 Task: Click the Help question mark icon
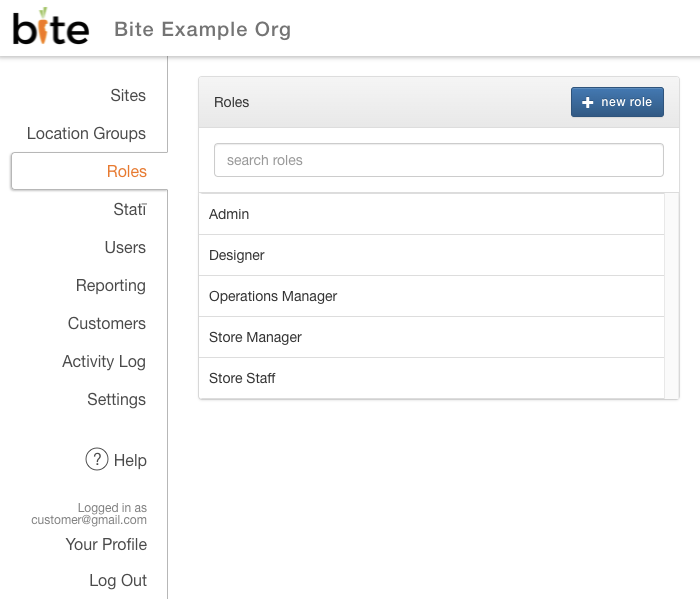(x=97, y=459)
